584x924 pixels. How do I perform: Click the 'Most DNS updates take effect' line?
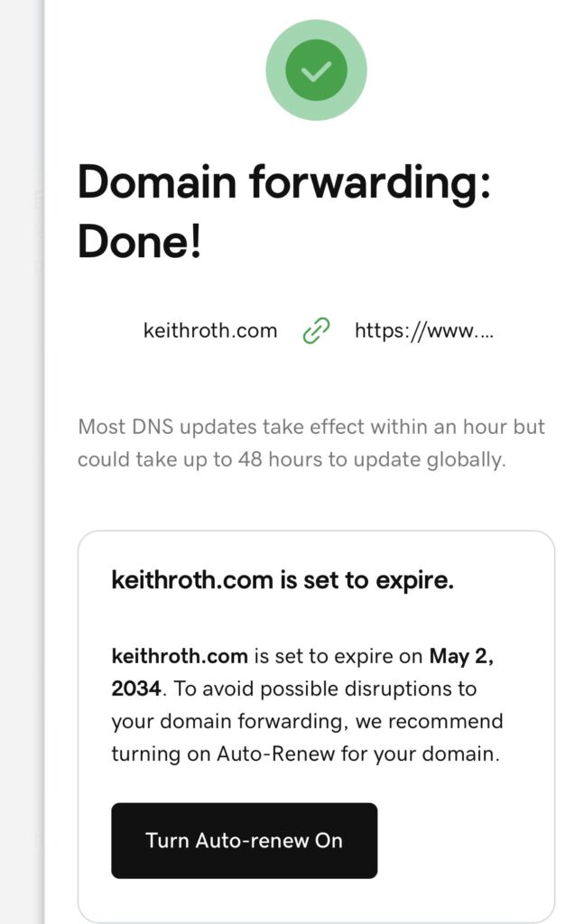coord(311,426)
